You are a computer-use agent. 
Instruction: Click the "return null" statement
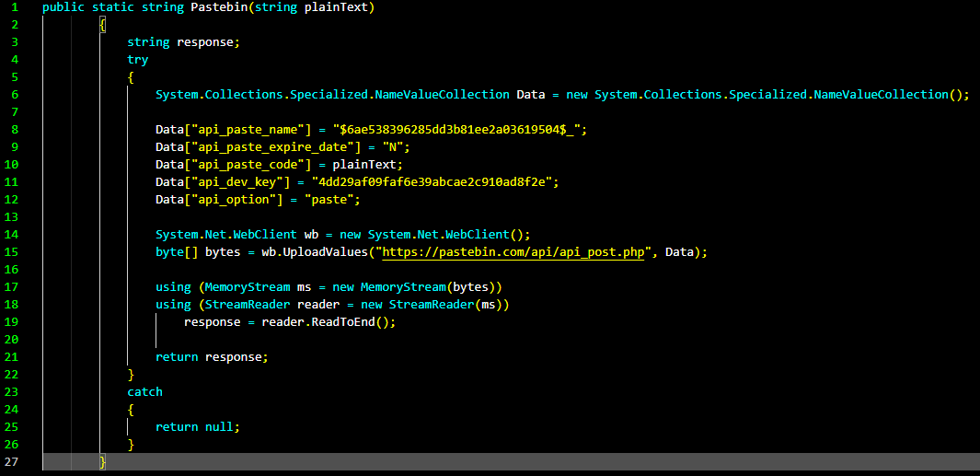(197, 427)
